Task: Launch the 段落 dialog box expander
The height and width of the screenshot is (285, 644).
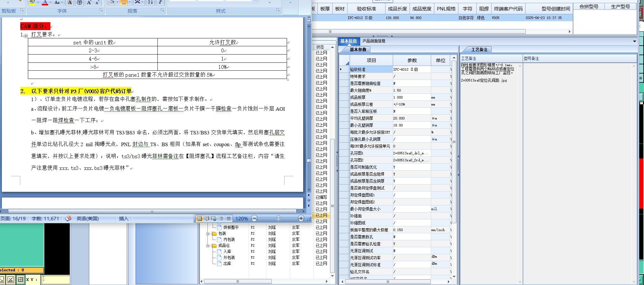Action: 162,10
